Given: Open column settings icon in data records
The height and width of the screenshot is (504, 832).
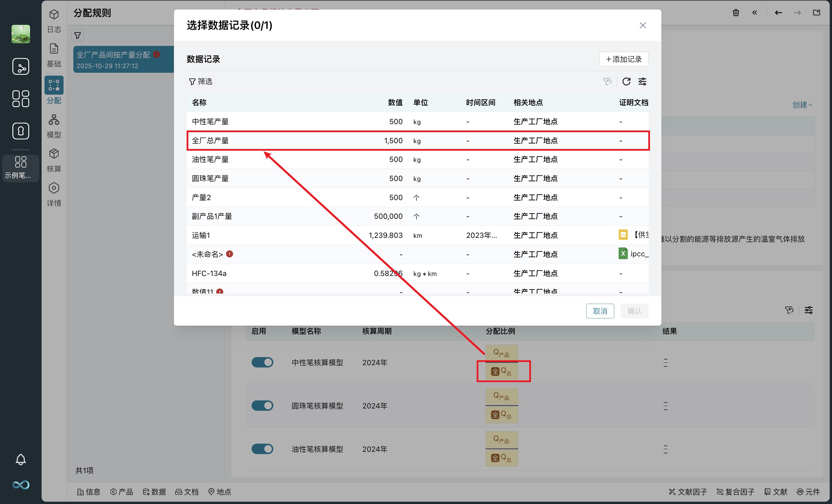Looking at the screenshot, I should (642, 81).
